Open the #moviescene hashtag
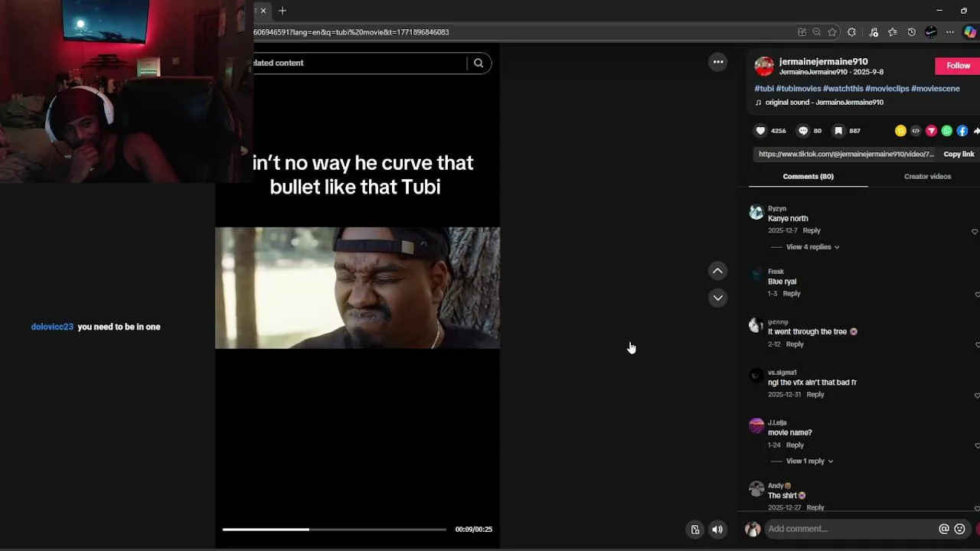Viewport: 980px width, 551px height. point(935,89)
